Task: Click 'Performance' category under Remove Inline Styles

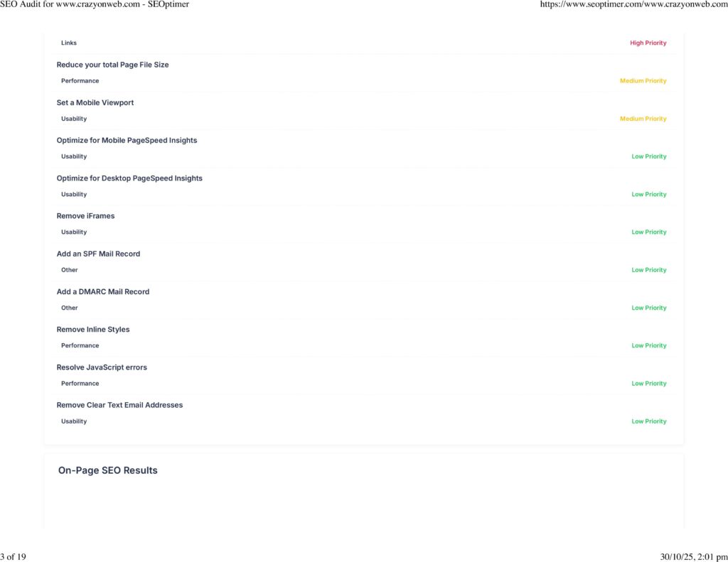Action: (x=80, y=346)
